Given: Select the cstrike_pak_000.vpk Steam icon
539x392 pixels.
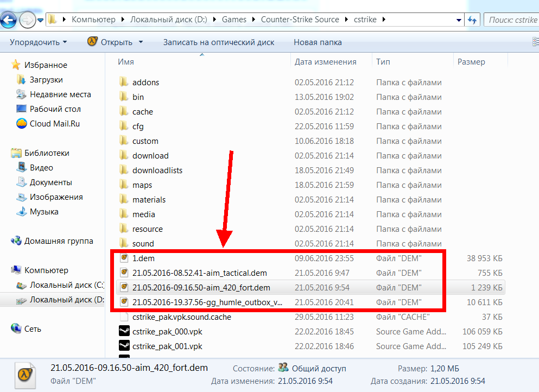Looking at the screenshot, I should 124,331.
